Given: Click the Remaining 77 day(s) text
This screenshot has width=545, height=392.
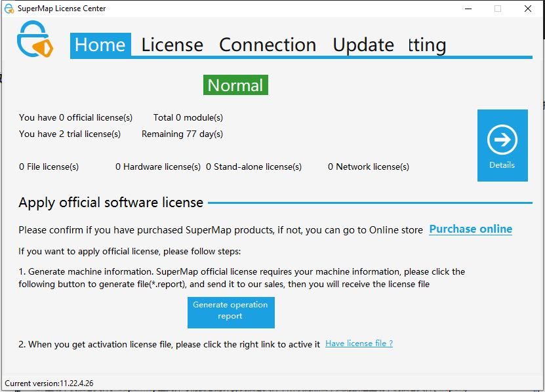Looking at the screenshot, I should pyautogui.click(x=182, y=134).
